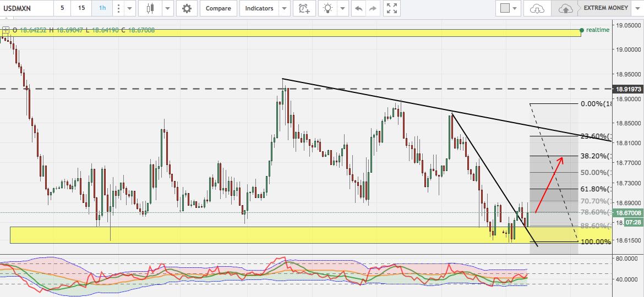The height and width of the screenshot is (297, 644).
Task: Switch to 15 minute timeframe
Action: pyautogui.click(x=81, y=8)
